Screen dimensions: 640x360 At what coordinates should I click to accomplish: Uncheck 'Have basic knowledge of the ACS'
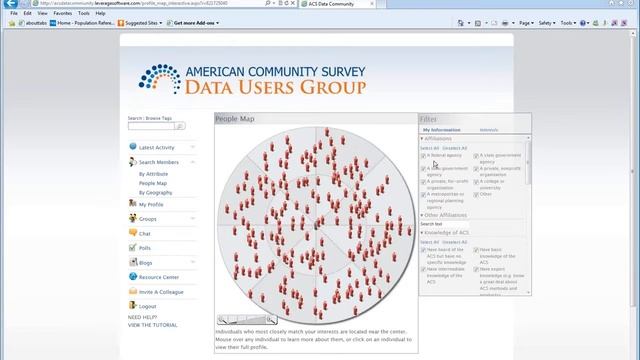476,250
